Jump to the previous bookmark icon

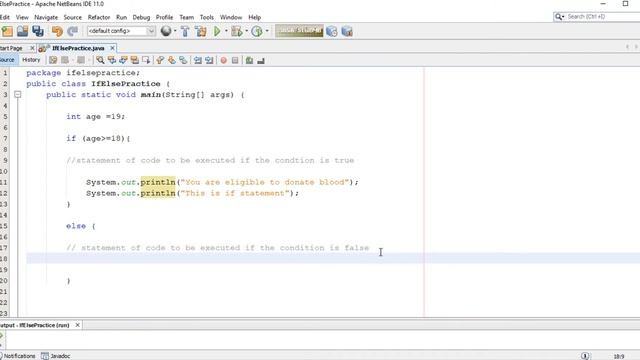click(160, 60)
